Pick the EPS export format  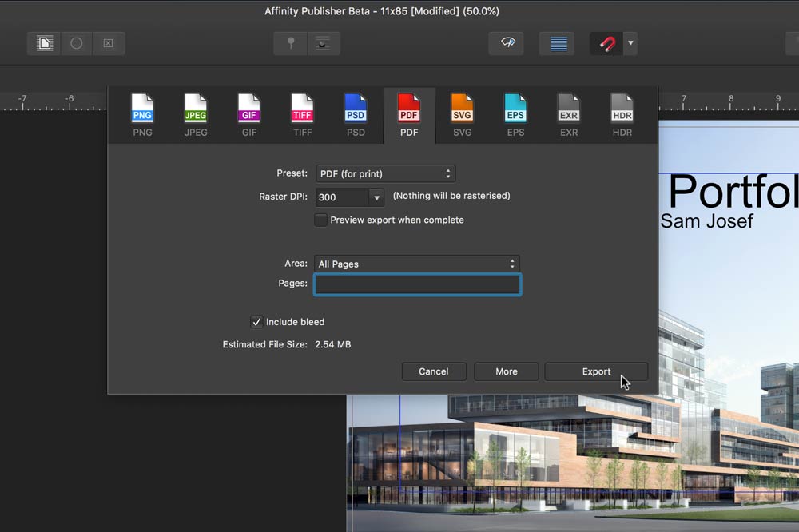[515, 116]
